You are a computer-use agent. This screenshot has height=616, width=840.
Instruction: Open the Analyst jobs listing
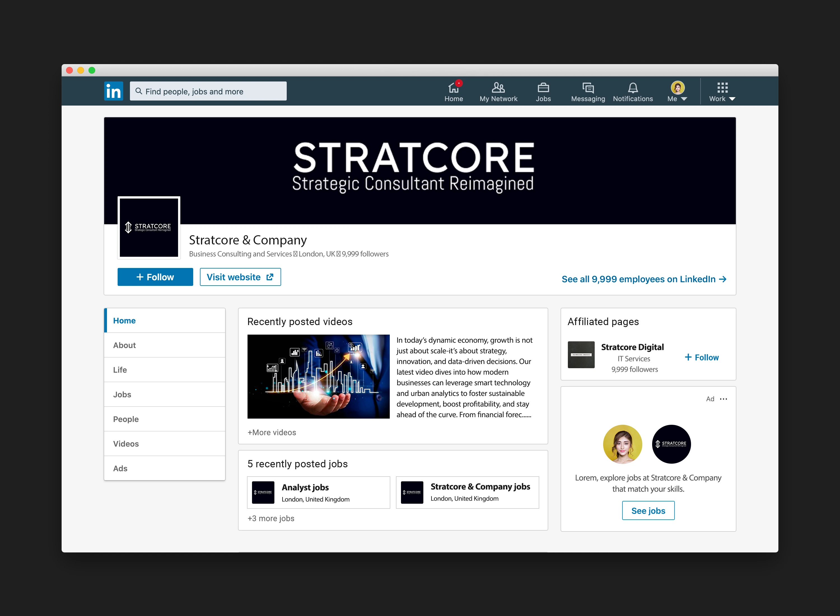coord(318,493)
